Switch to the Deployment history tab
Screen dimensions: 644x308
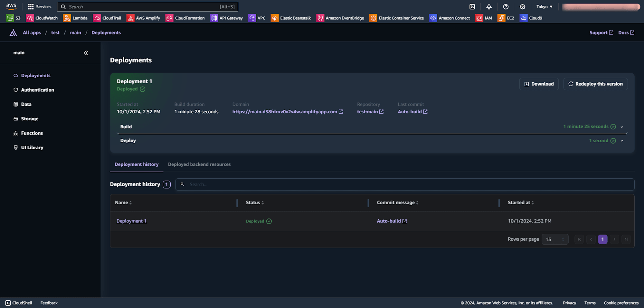pos(137,164)
